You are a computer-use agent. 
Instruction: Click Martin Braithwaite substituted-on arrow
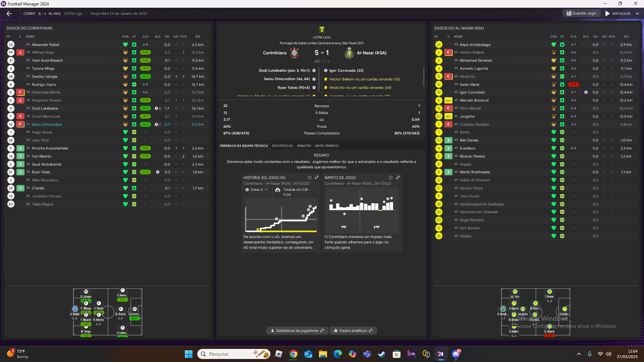448,172
